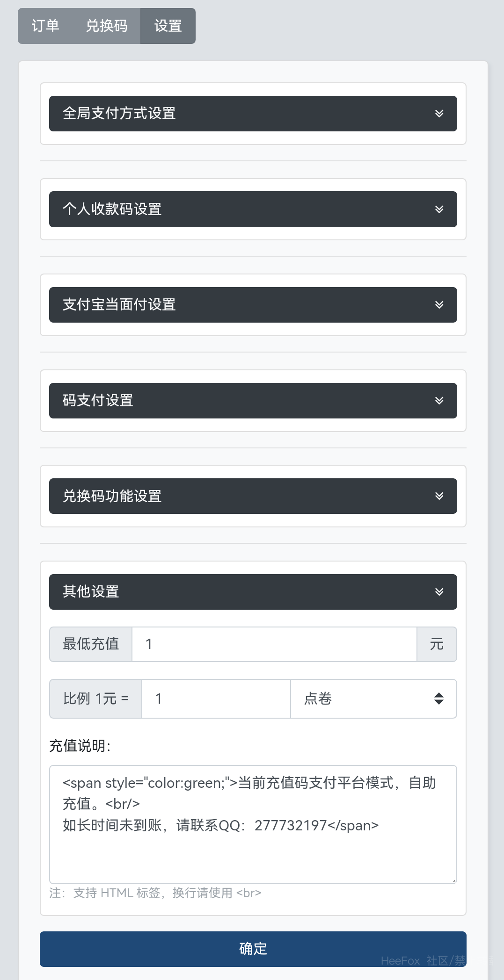
Task: Select the 设置 tab
Action: [x=168, y=26]
